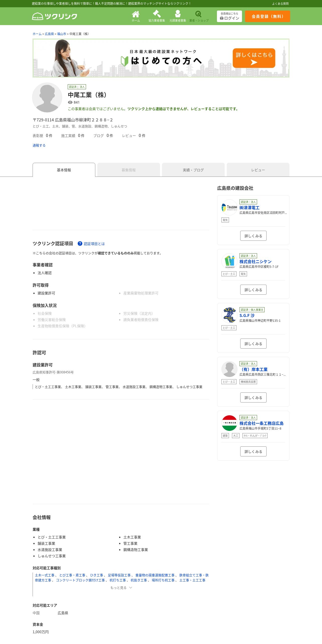Go to 福山市 breadcrumb
The width and height of the screenshot is (322, 644).
[61, 34]
